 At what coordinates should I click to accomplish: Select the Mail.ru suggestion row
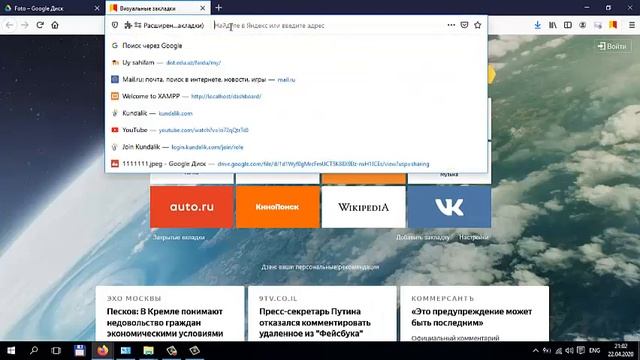click(x=296, y=80)
